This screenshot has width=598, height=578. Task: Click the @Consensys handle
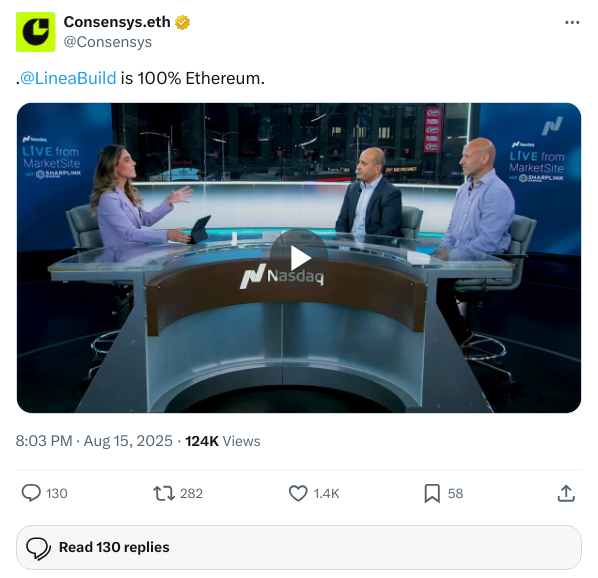click(108, 42)
